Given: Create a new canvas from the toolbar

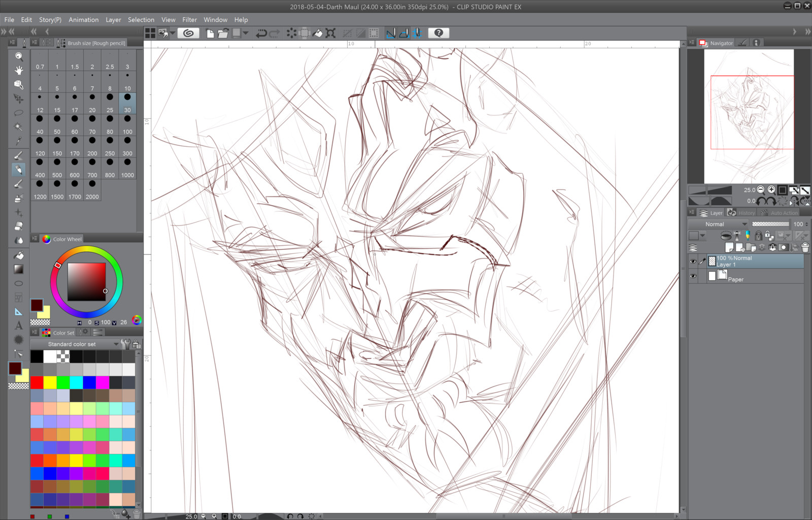Looking at the screenshot, I should click(x=210, y=33).
